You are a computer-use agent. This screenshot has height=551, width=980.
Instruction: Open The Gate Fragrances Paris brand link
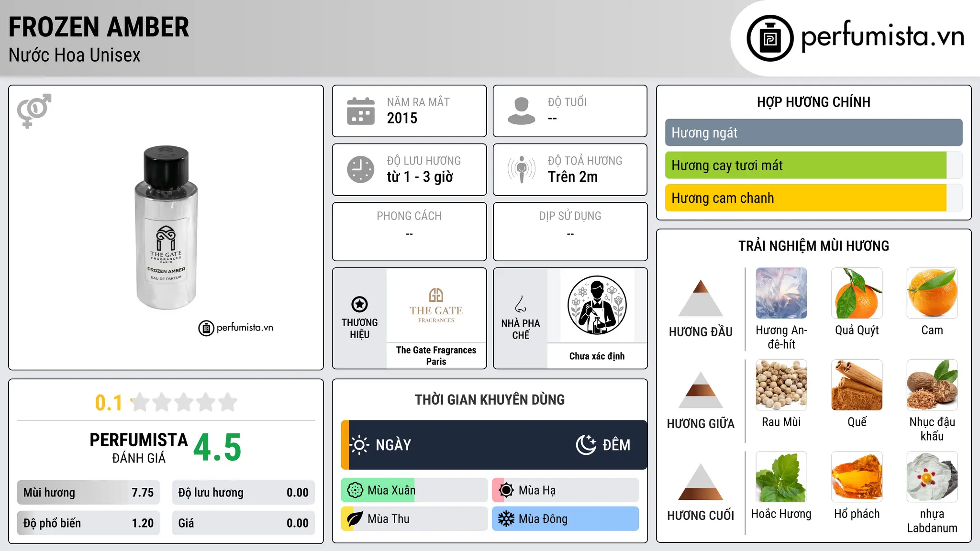click(436, 356)
